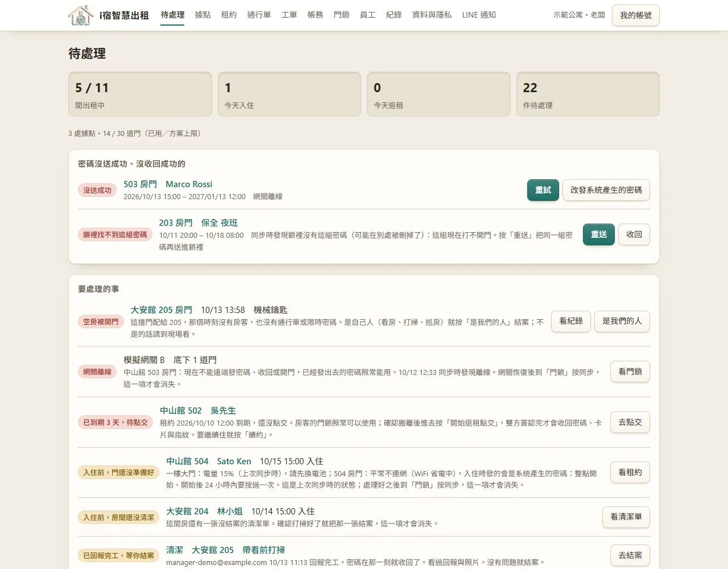728x569 pixels.
Task: Open the LINE 通知 tab
Action: tap(479, 15)
